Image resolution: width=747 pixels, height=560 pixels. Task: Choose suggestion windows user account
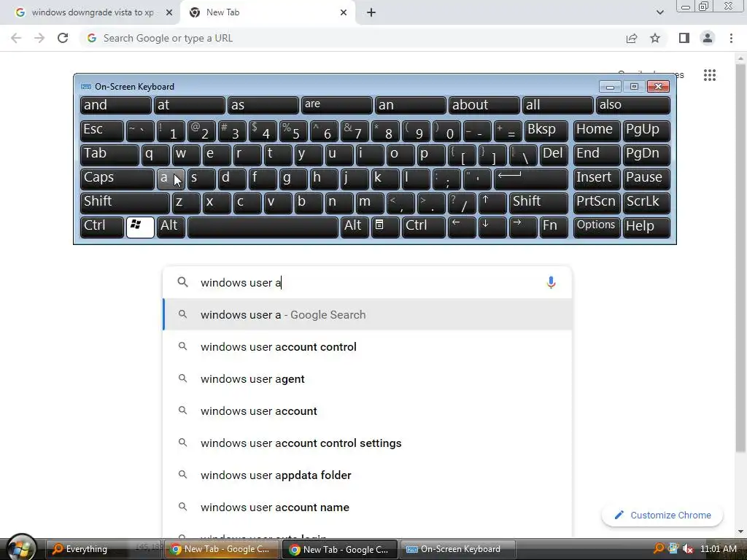pyautogui.click(x=368, y=411)
